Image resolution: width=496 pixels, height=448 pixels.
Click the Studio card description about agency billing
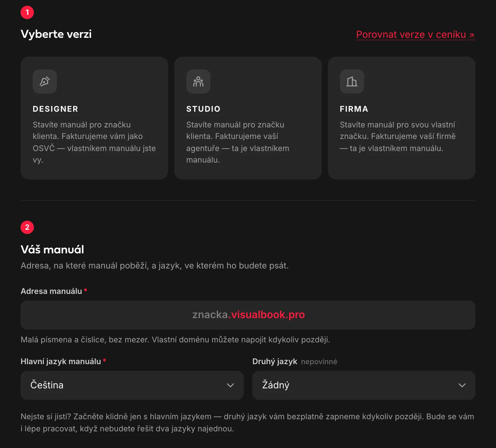tap(238, 142)
